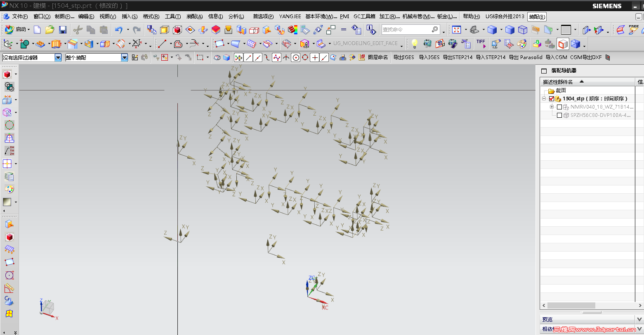Screen dimensions: 644x335
Task: Click the equals sign toolbar icon
Action: click(x=344, y=29)
